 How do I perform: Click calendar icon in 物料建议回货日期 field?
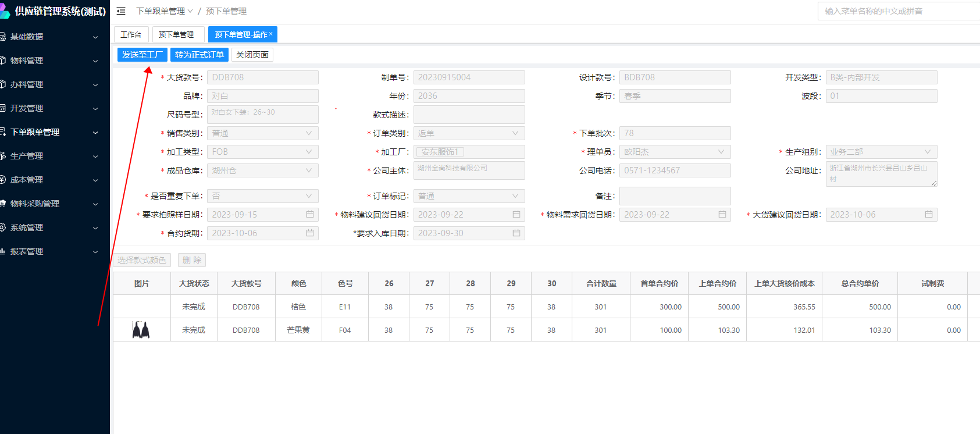516,215
